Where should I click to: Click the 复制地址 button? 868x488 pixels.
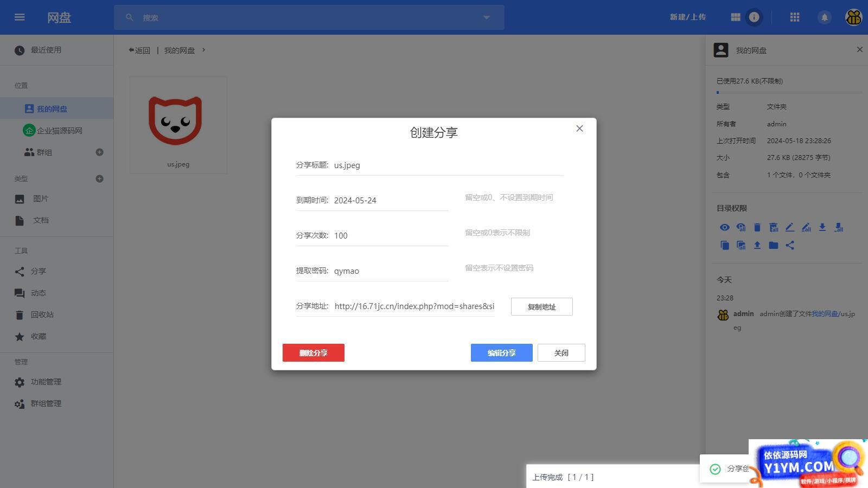(x=541, y=306)
